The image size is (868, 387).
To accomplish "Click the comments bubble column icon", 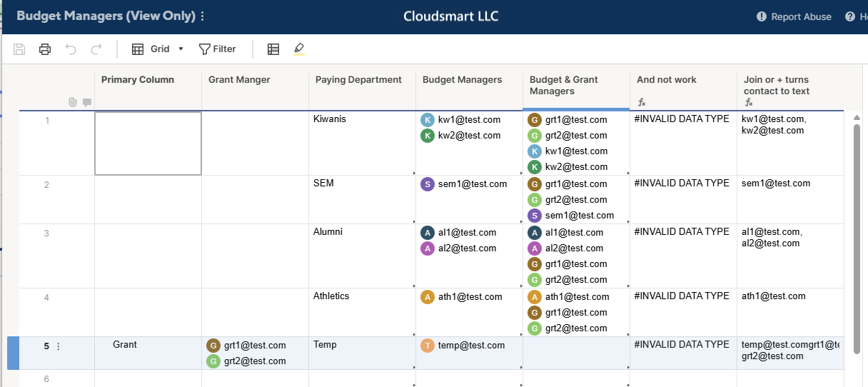I will 87,102.
